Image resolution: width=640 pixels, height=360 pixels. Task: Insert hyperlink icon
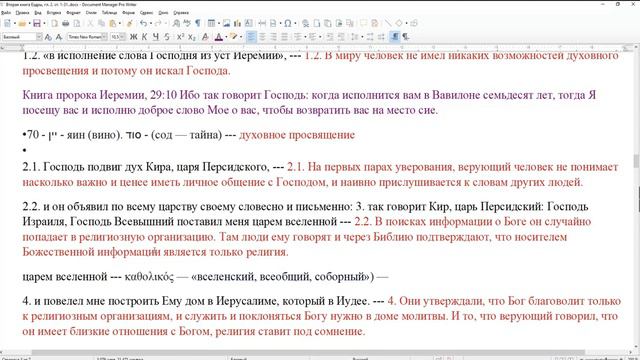(305, 23)
